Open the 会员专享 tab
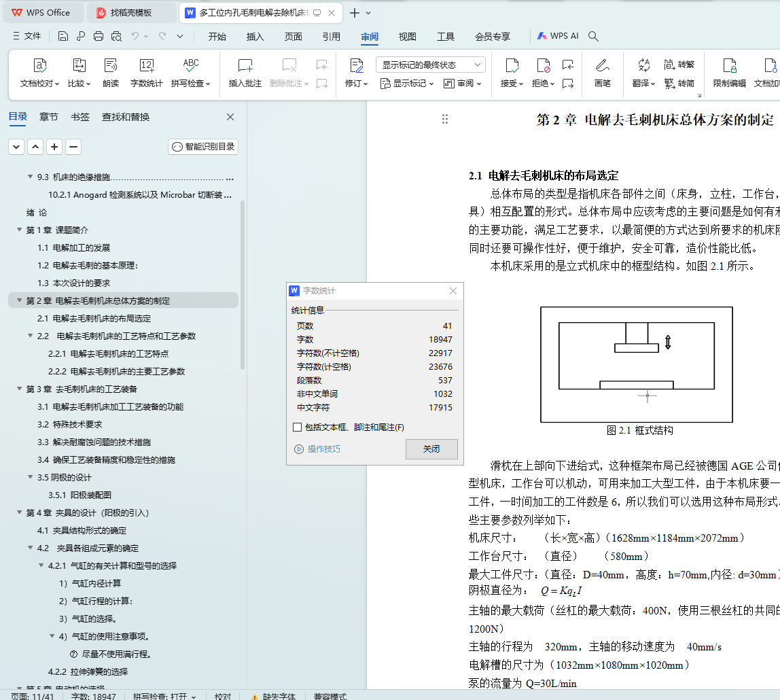The width and height of the screenshot is (780, 700). tap(493, 36)
